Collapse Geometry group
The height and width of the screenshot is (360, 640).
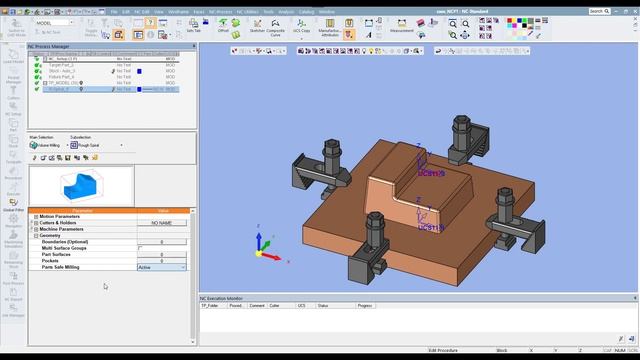click(x=36, y=236)
